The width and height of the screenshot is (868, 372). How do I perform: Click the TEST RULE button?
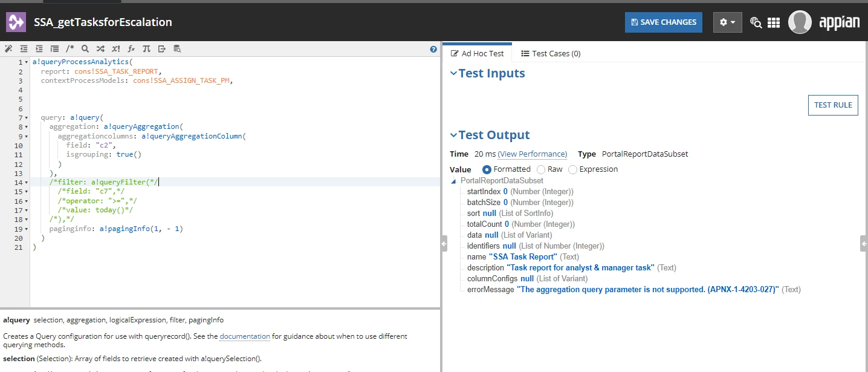[x=833, y=105]
